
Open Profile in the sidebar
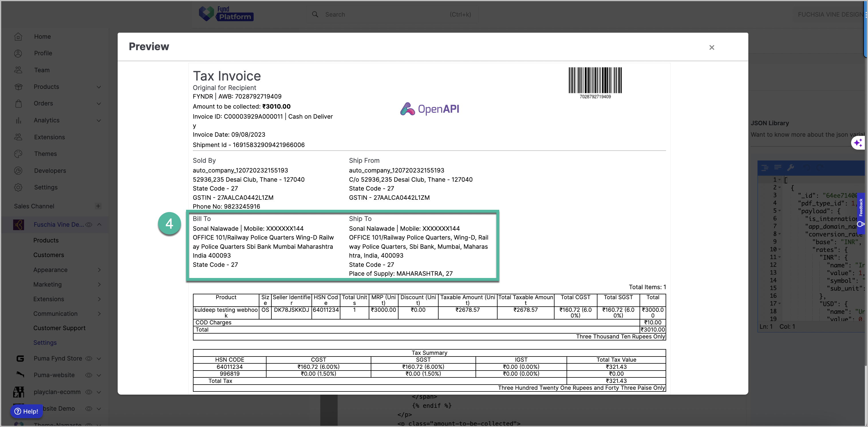point(43,53)
